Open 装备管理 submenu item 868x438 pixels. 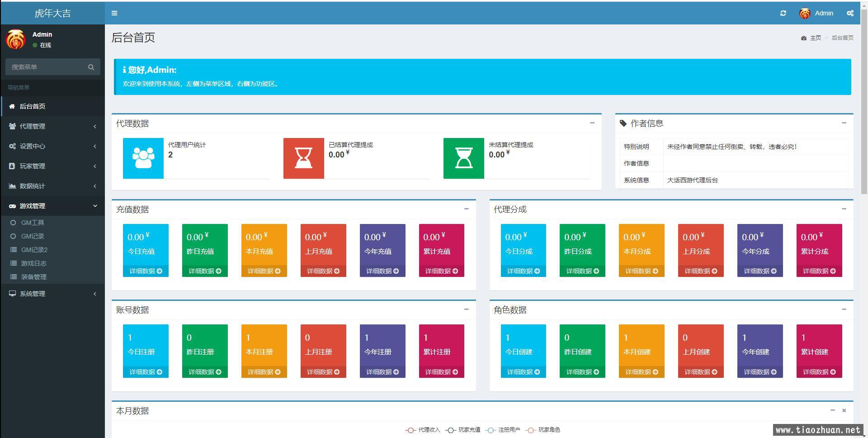tap(52, 277)
